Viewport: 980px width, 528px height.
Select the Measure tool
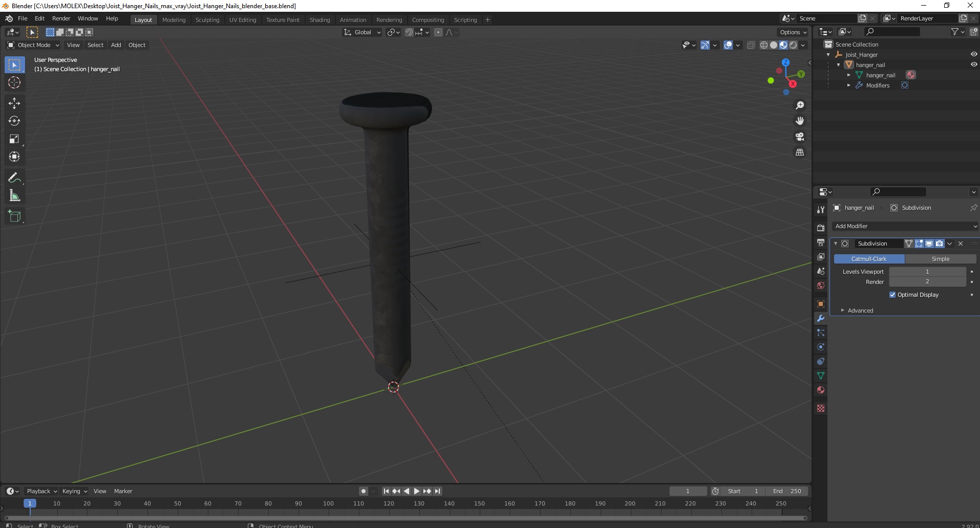[14, 195]
